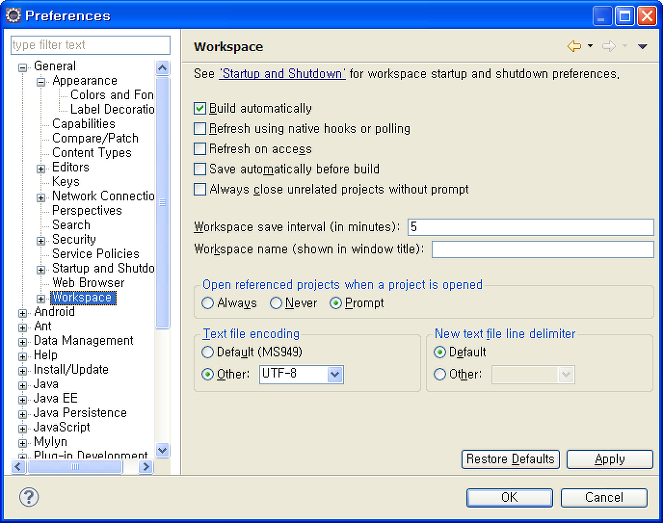Screen dimensions: 663x523
Task: Select Web Browser preference page
Action: 88,282
